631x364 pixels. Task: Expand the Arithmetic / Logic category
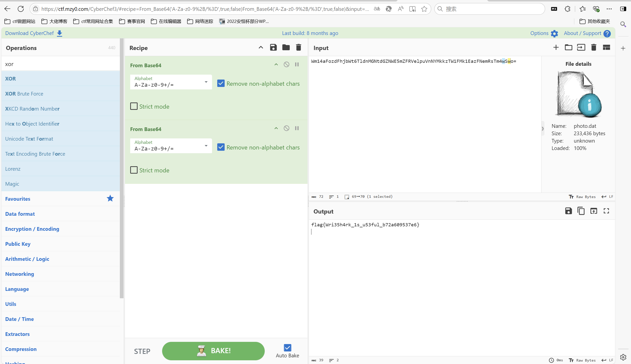point(61,259)
